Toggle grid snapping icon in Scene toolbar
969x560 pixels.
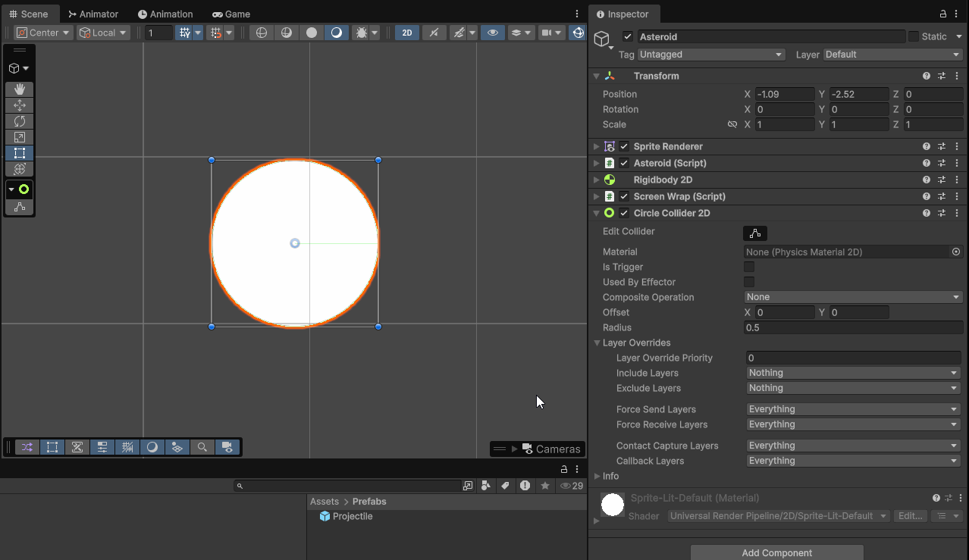pyautogui.click(x=184, y=33)
